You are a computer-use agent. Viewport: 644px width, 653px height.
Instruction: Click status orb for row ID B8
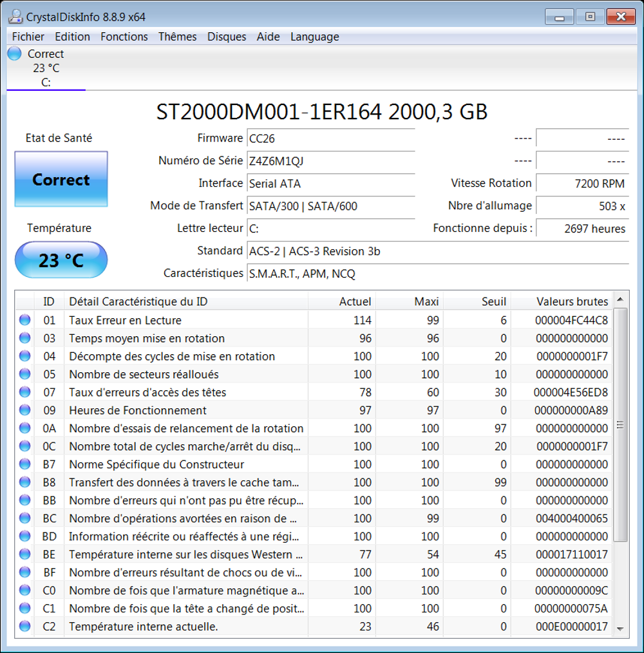[x=25, y=482]
